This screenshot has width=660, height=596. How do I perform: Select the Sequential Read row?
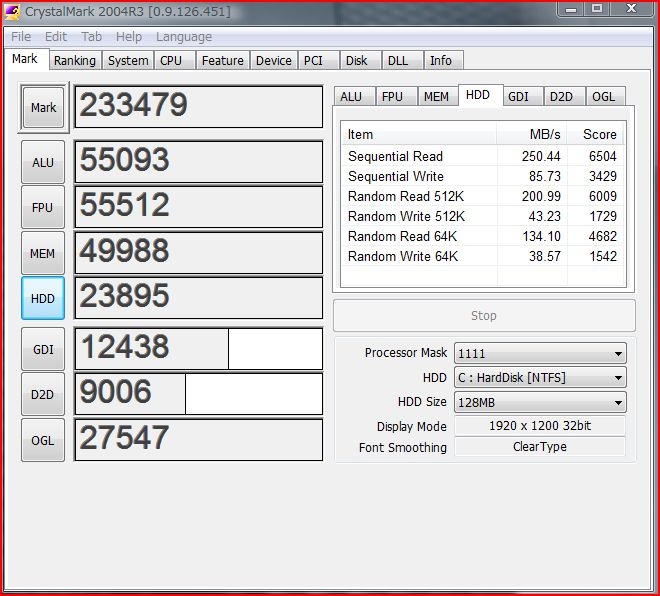coord(483,156)
